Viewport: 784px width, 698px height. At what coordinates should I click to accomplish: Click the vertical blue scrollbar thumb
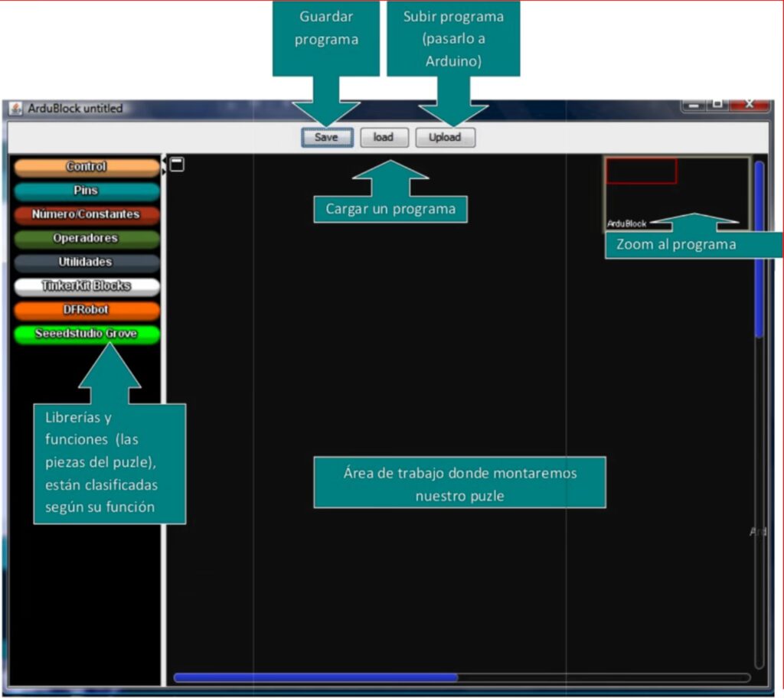[759, 249]
